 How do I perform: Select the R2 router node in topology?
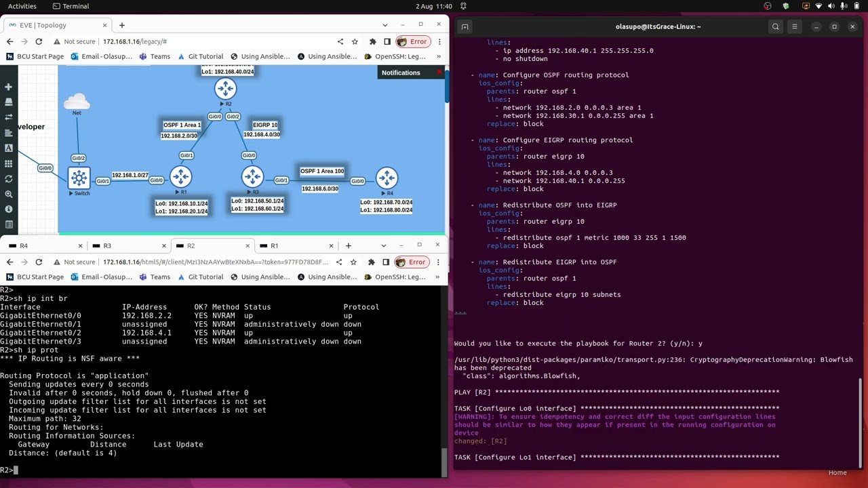coord(225,89)
